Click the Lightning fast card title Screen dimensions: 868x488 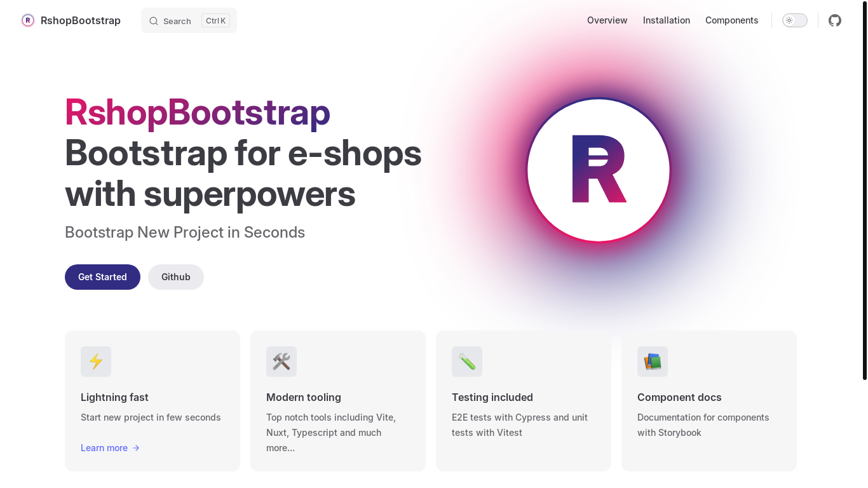pyautogui.click(x=114, y=397)
